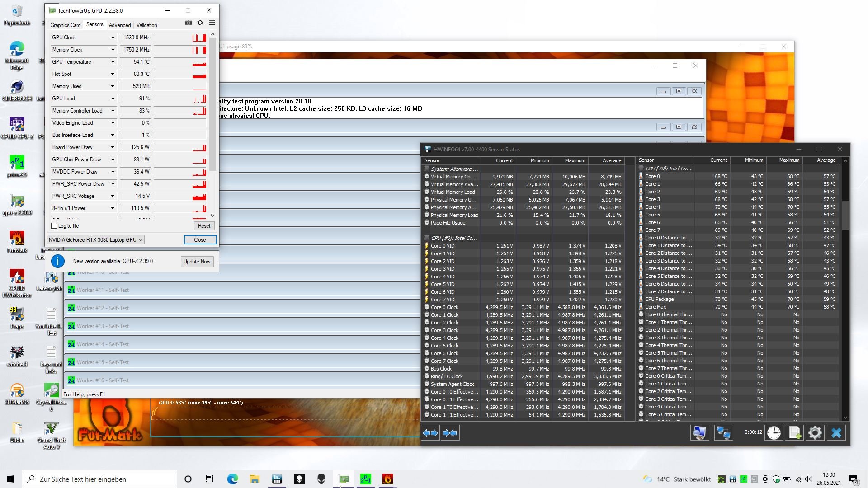868x488 pixels.
Task: Collapse HWiNFO sensor columns with inward arrows
Action: (x=450, y=433)
